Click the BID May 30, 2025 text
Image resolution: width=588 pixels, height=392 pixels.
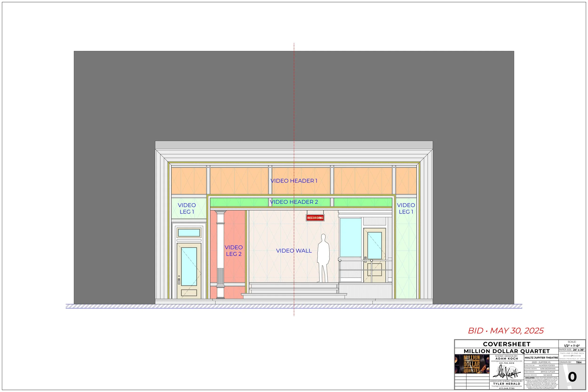coord(506,330)
